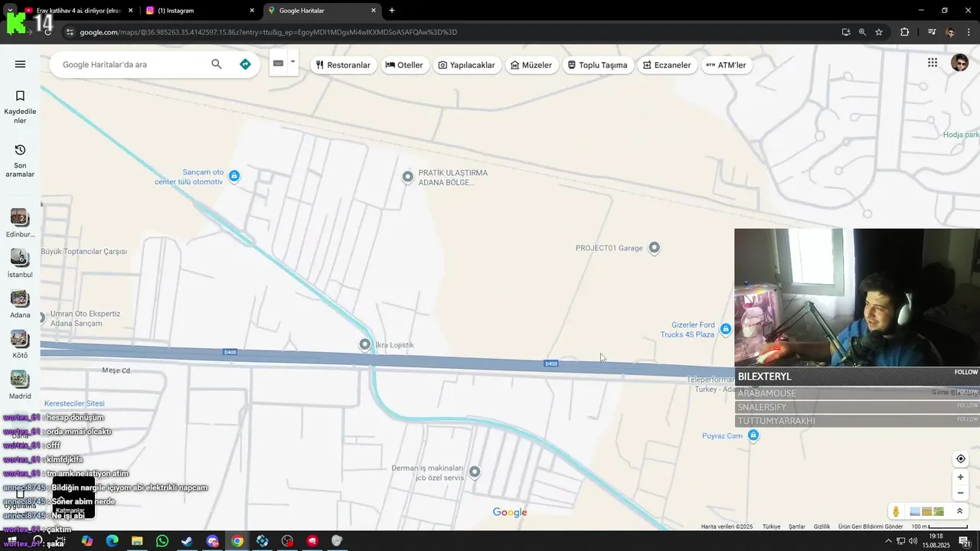Screen dimensions: 980x551
Task: Open directions with the blue diamond icon
Action: [245, 64]
